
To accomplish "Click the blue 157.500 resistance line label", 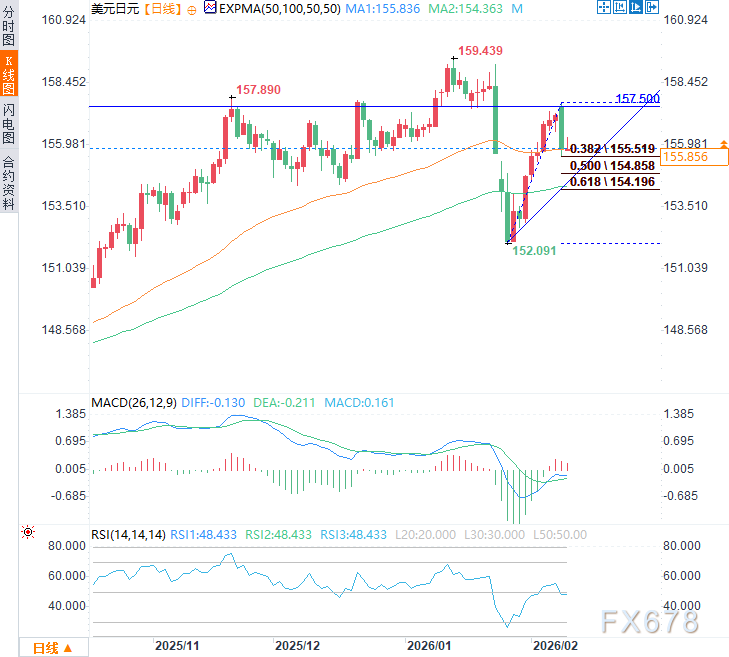I will click(637, 99).
